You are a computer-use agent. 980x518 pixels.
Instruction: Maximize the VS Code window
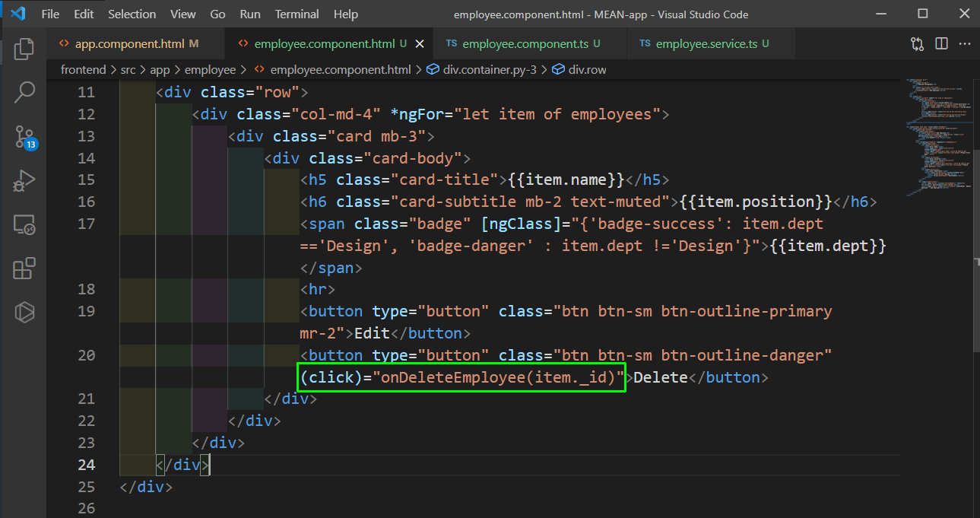pos(923,14)
